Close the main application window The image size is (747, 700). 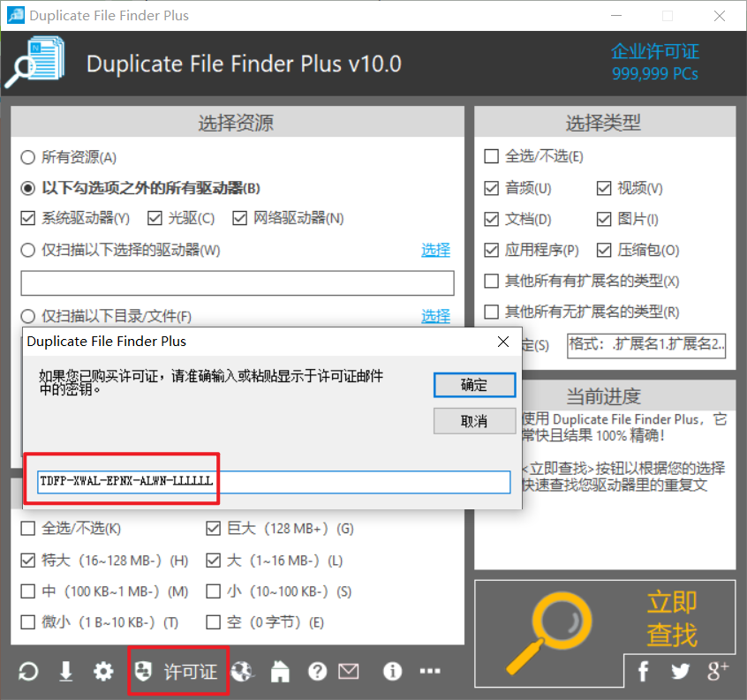(720, 16)
